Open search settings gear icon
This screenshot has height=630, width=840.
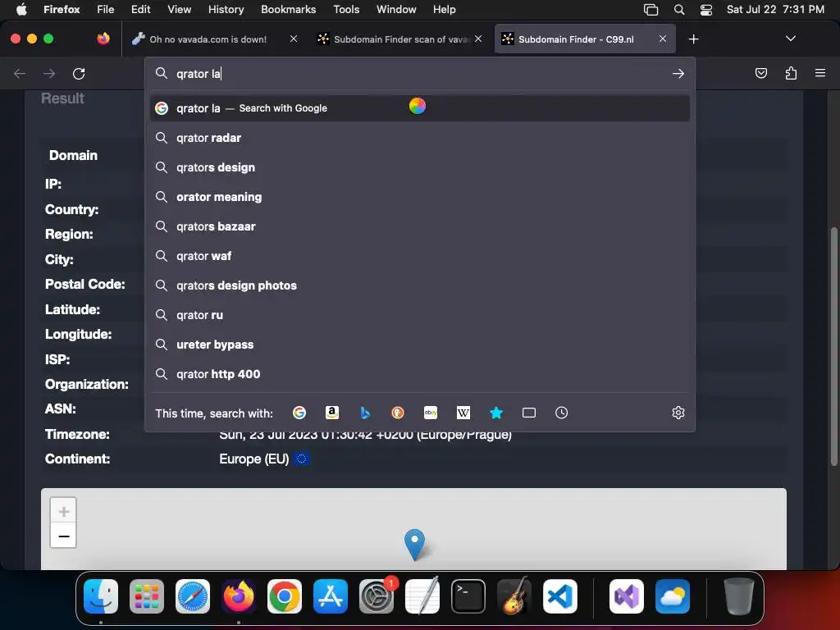pyautogui.click(x=678, y=413)
